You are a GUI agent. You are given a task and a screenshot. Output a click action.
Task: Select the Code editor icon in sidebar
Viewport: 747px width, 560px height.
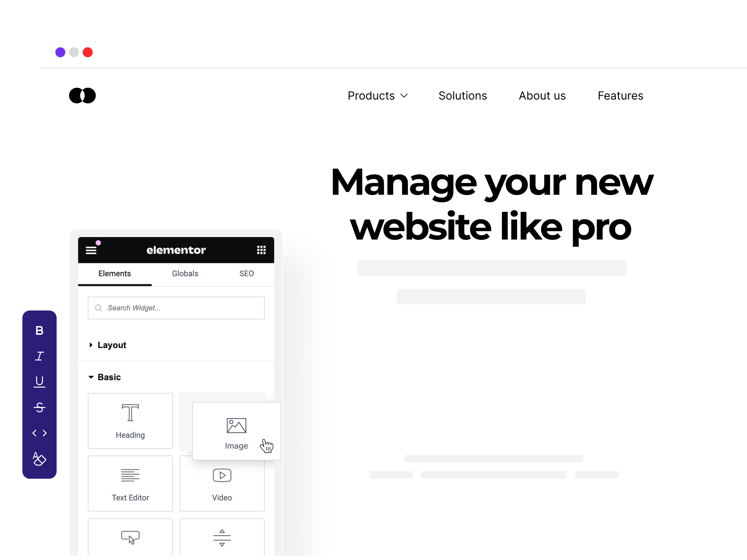[x=39, y=433]
